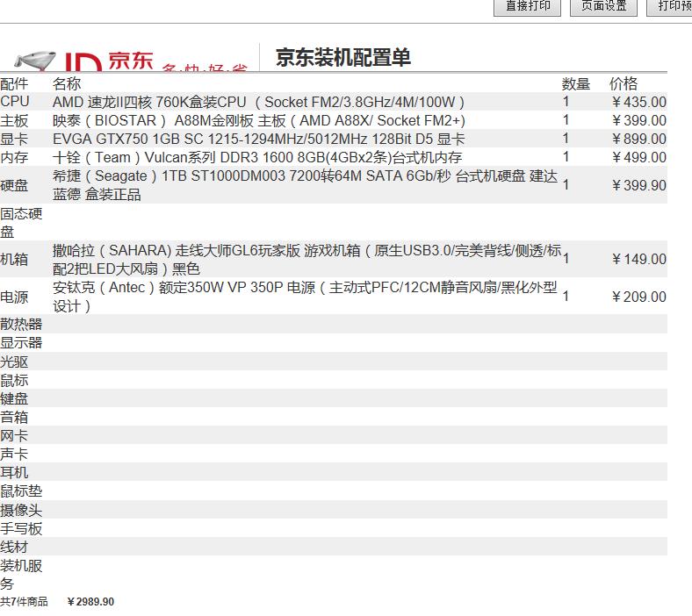692x616 pixels.
Task: Click the ￥399.90 hard disk price
Action: (638, 185)
